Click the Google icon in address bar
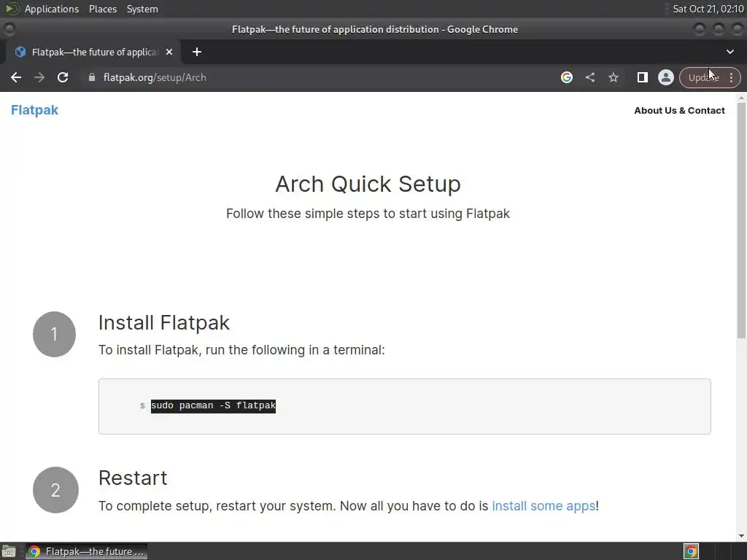This screenshot has width=747, height=560. click(567, 77)
